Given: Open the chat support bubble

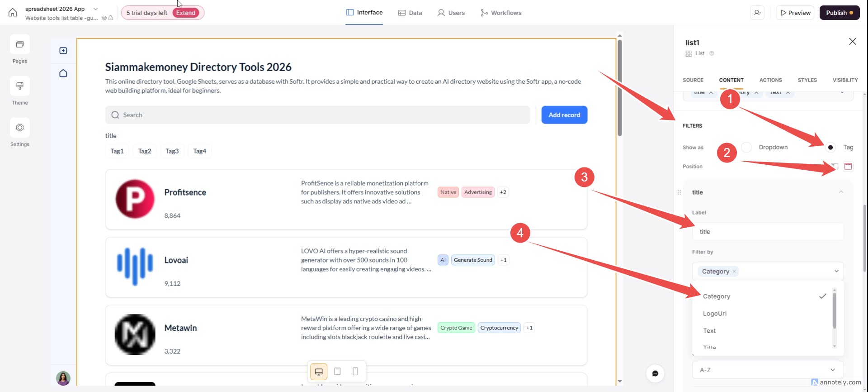Looking at the screenshot, I should tap(655, 373).
